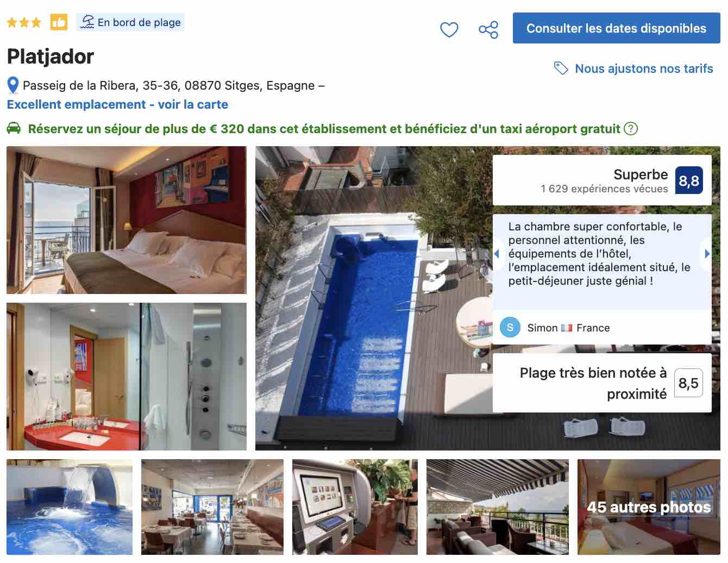Screen dimensions: 728x563
Task: Open the striped awning terrace thumbnail
Action: coord(498,507)
